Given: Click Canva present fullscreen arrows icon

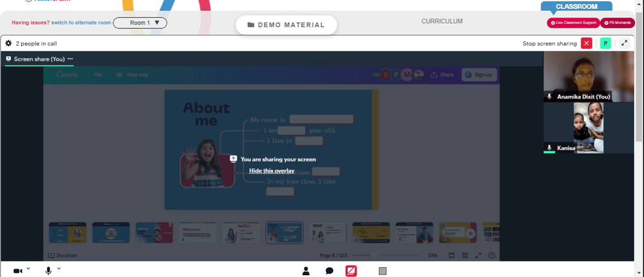Looking at the screenshot, I should 478,255.
